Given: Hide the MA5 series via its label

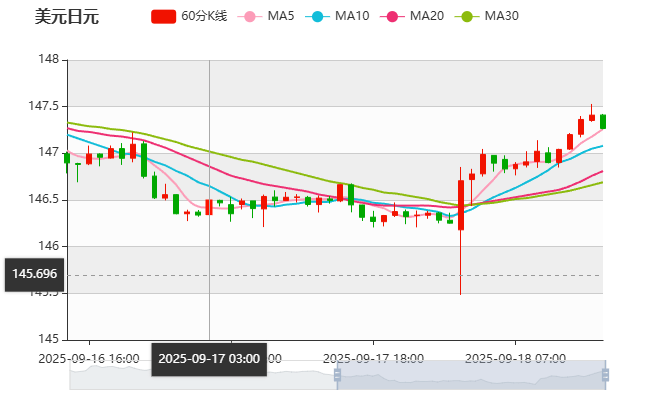Looking at the screenshot, I should pyautogui.click(x=281, y=16).
